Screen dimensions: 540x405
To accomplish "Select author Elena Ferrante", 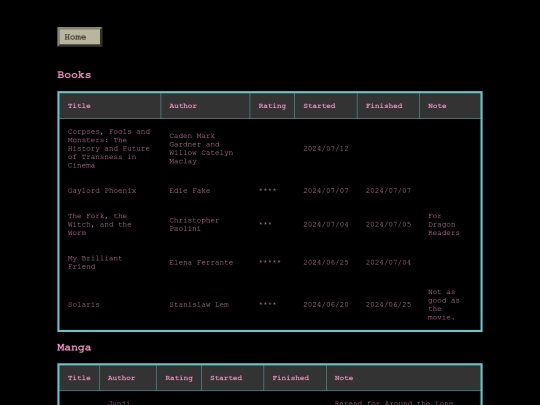I will click(201, 262).
